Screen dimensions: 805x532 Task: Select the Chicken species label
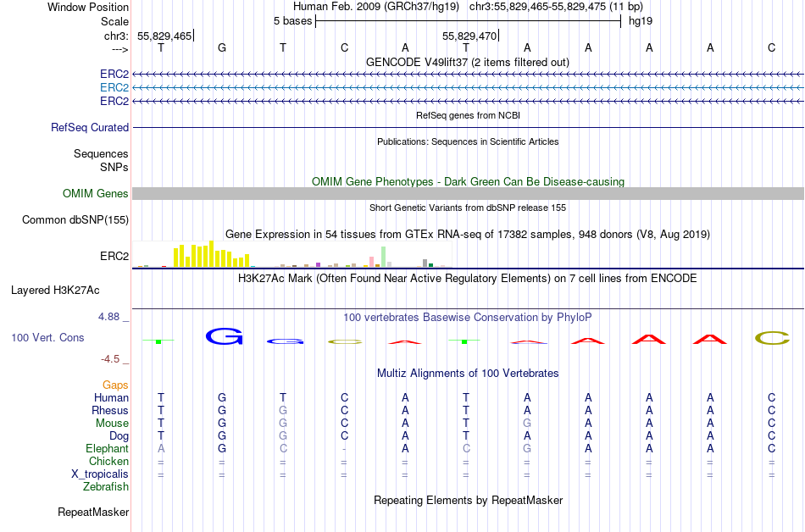pyautogui.click(x=108, y=461)
